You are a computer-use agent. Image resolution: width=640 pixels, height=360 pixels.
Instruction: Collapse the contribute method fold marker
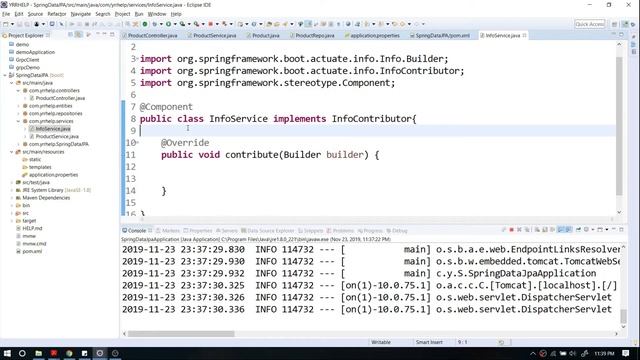[x=138, y=142]
